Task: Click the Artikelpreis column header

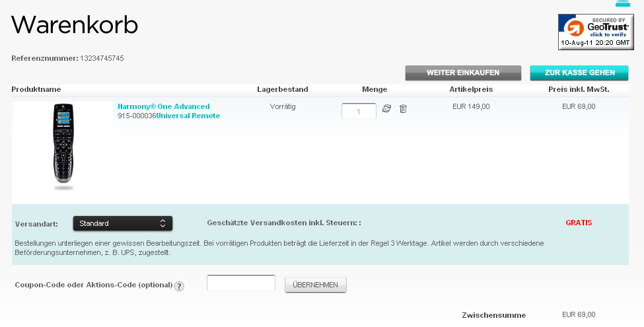Action: pyautogui.click(x=471, y=89)
